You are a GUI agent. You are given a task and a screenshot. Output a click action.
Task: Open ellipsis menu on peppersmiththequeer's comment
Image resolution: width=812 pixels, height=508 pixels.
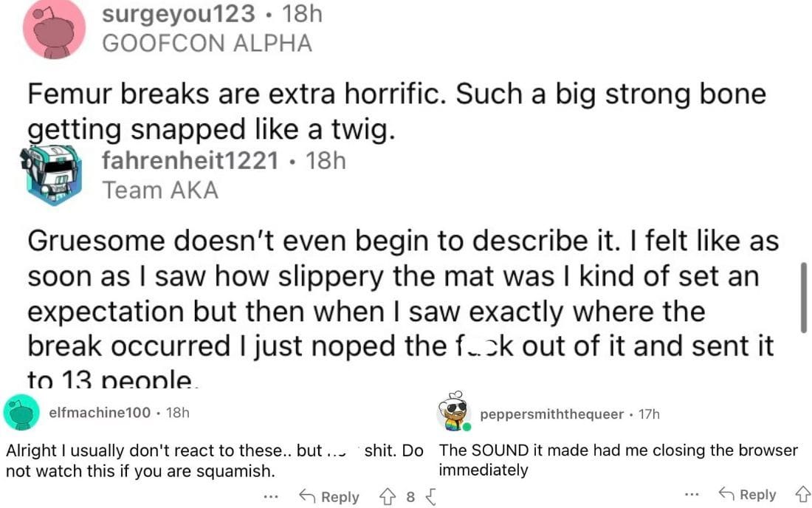pos(690,495)
